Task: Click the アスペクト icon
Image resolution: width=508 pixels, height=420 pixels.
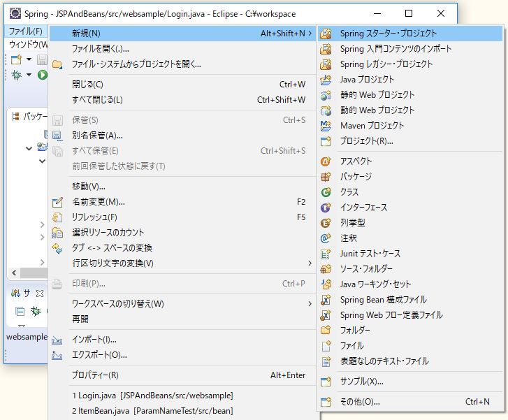Action: (x=326, y=161)
